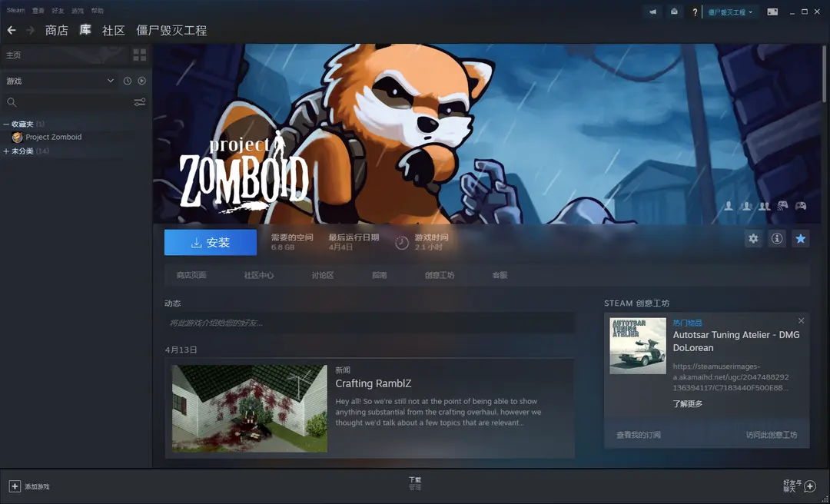The width and height of the screenshot is (830, 504).
Task: Open the 创意工坊 link
Action: coord(440,275)
